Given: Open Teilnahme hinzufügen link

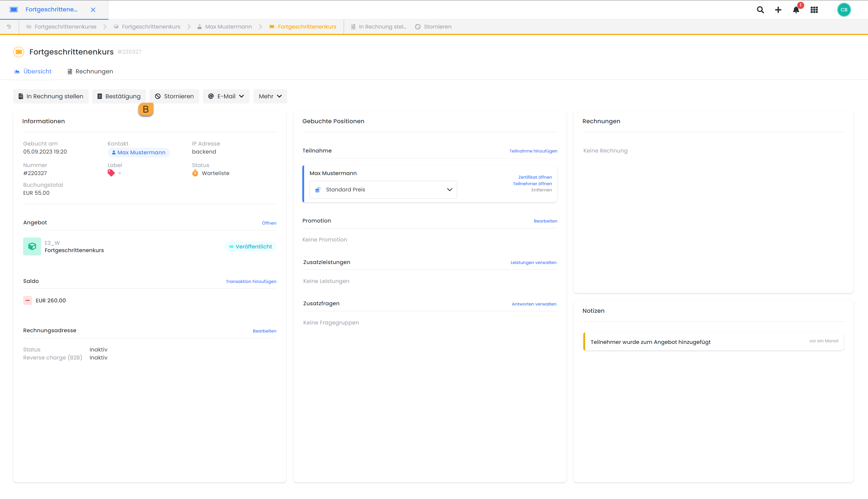Looking at the screenshot, I should 533,151.
